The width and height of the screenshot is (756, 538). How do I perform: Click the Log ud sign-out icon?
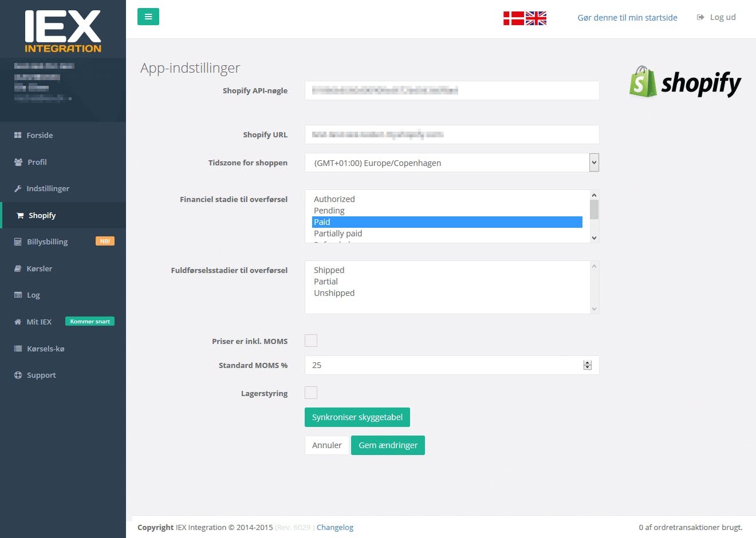click(700, 17)
